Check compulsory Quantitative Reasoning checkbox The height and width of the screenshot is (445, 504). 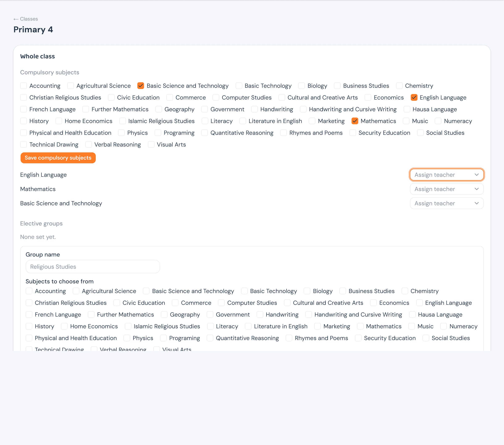tap(205, 133)
